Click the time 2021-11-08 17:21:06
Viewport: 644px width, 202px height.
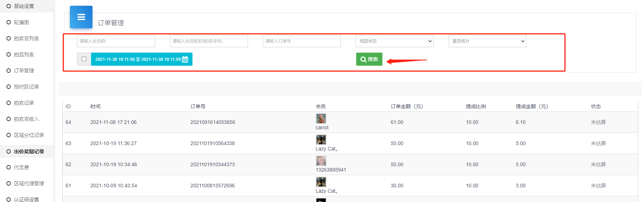click(x=114, y=122)
